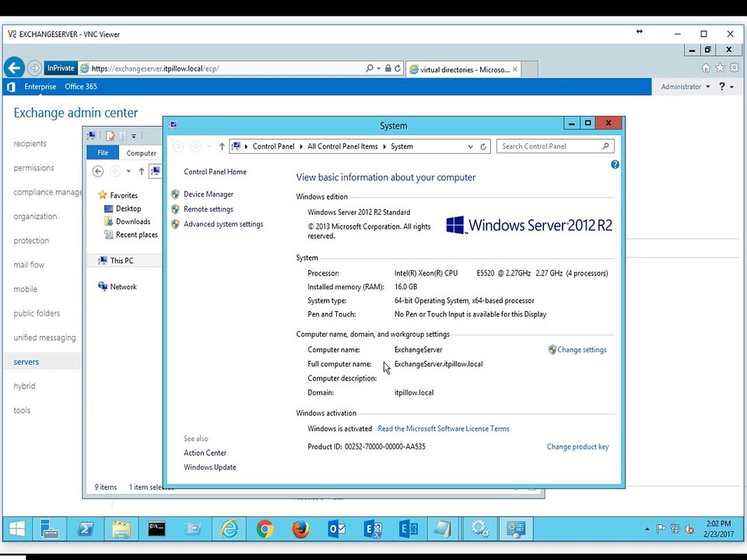Go up one level in System window

pos(222,147)
